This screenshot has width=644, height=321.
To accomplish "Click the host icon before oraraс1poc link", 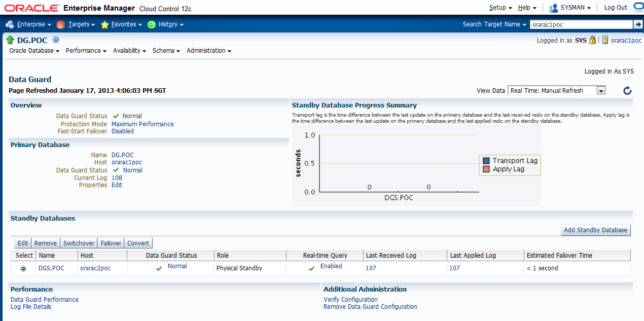I will click(605, 40).
